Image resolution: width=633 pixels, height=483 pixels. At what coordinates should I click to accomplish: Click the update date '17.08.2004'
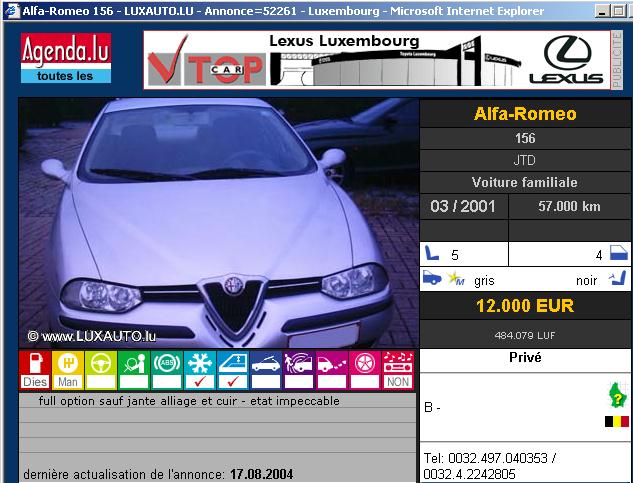coord(262,474)
